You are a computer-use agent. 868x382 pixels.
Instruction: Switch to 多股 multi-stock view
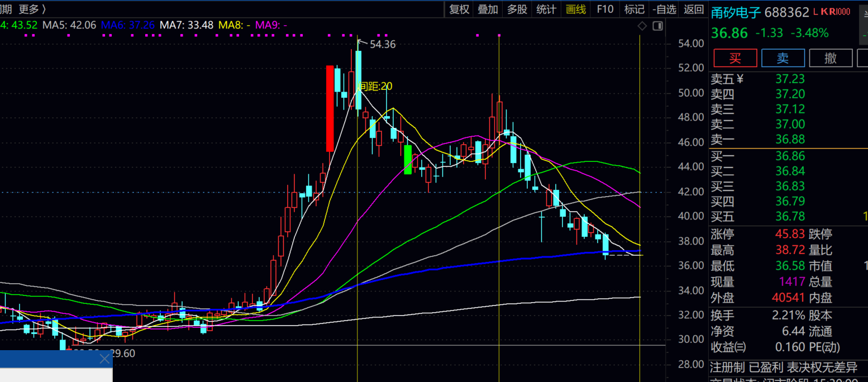(x=517, y=9)
